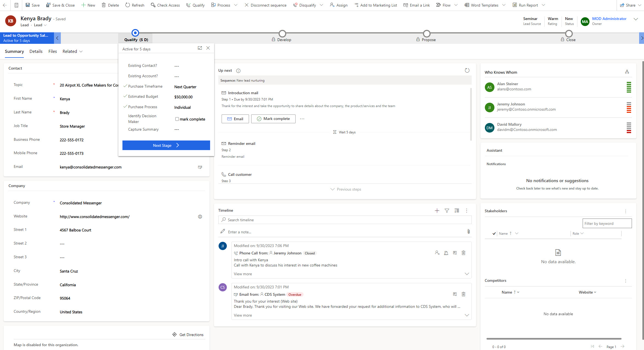Screen dimensions: 644x350
Task: Delete the CDS System email activity
Action: pos(463,294)
